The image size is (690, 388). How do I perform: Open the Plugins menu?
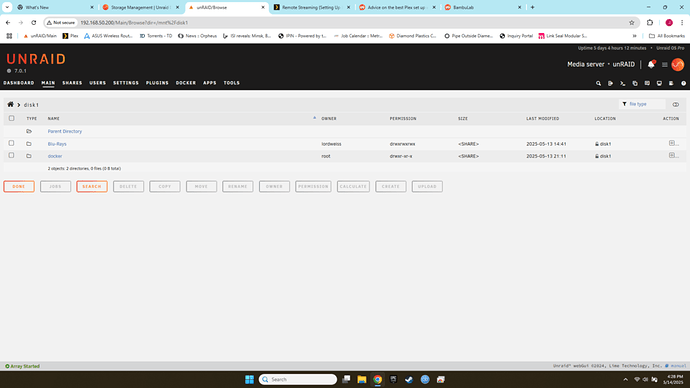(157, 83)
